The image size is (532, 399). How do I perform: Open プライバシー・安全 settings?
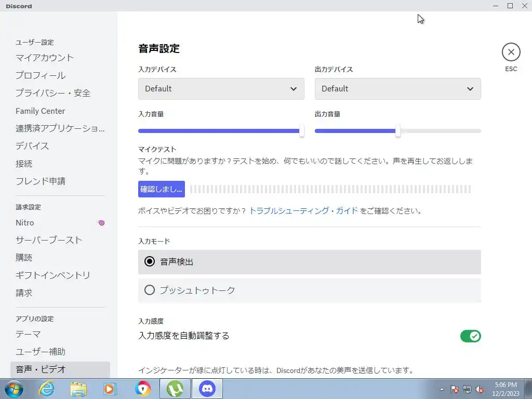click(60, 93)
